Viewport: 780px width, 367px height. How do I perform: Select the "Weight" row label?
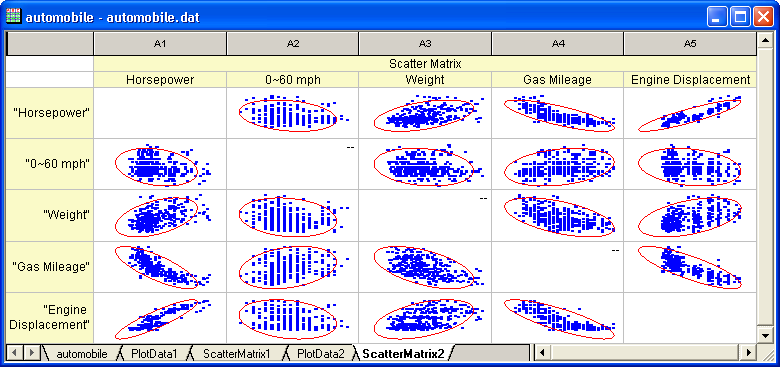tap(50, 215)
